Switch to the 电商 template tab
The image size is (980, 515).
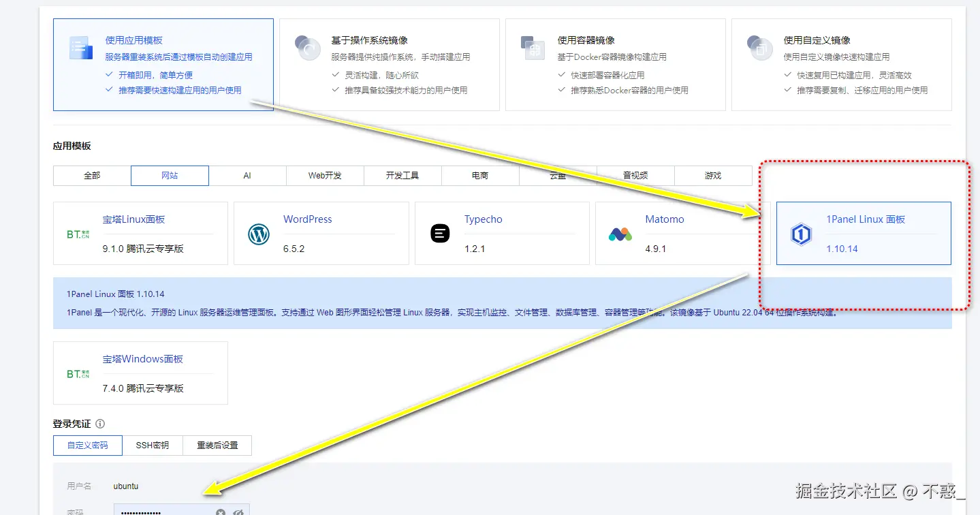click(480, 176)
